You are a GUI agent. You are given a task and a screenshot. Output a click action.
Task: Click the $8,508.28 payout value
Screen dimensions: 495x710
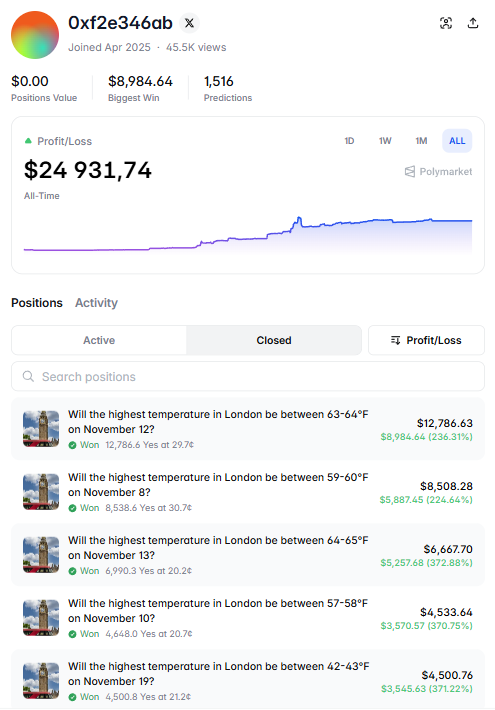446,486
